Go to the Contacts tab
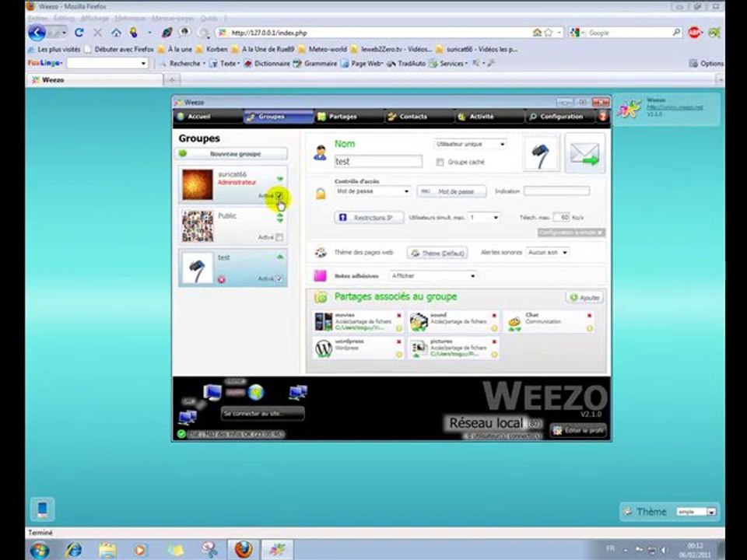The image size is (747, 560). point(419,117)
